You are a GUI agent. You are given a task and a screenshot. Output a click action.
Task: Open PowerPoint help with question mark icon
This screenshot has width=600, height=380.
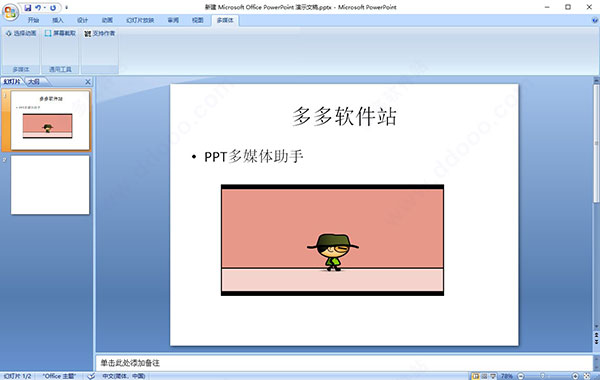click(595, 20)
